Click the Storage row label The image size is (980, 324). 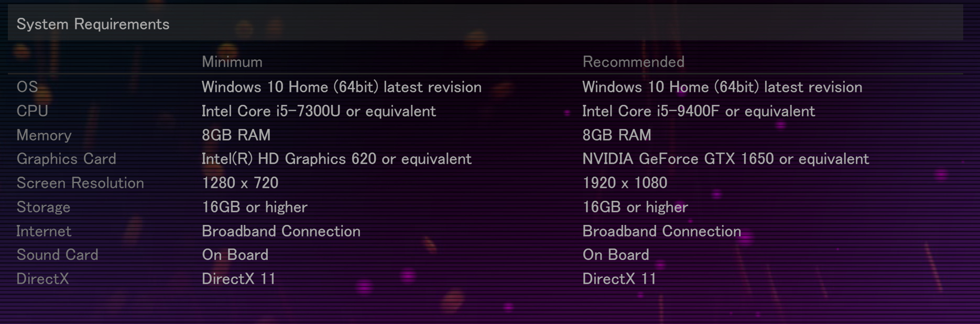(43, 207)
